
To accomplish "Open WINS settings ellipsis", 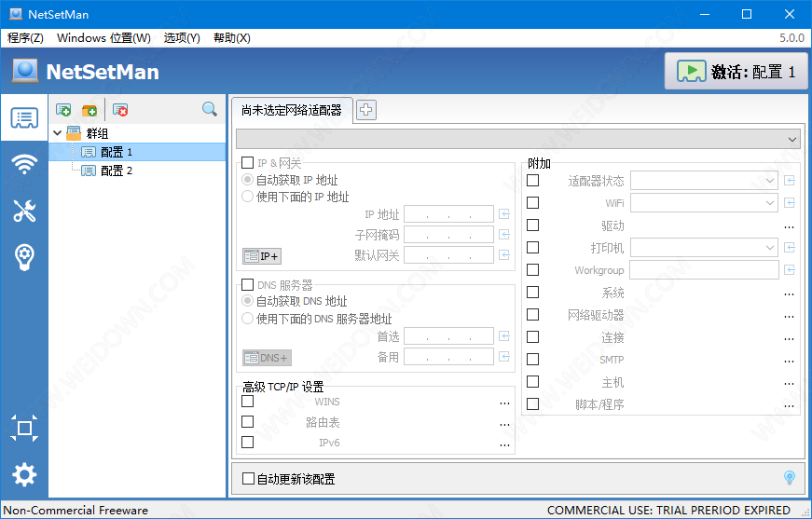I will point(504,403).
